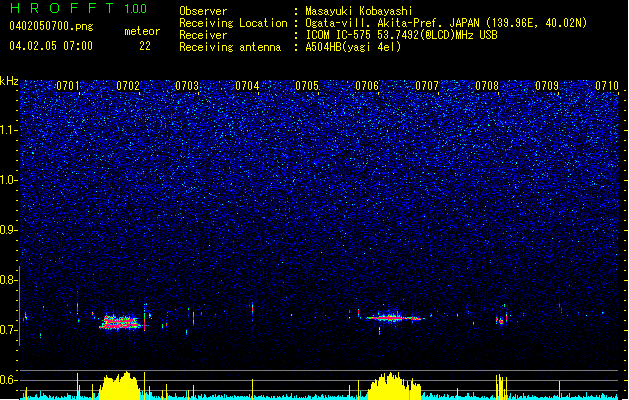This screenshot has width=629, height=400.
Task: Click the Receiving Location label
Action: 233,23
